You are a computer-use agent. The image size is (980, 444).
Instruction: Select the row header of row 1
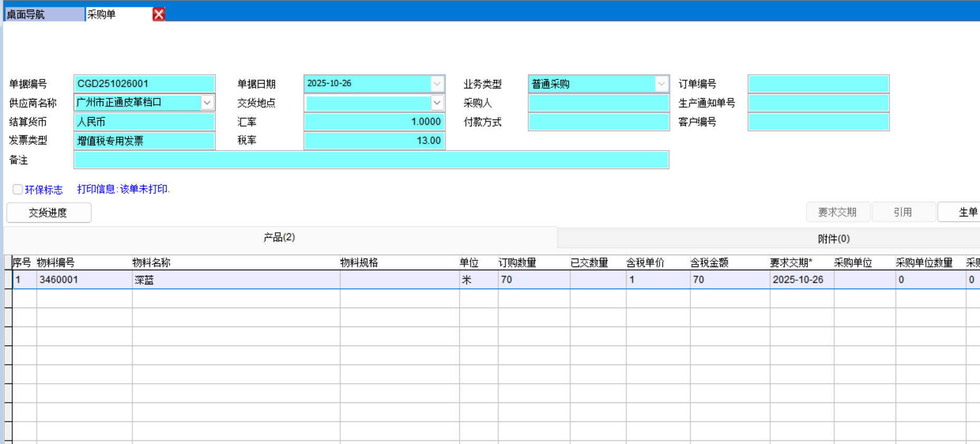pyautogui.click(x=8, y=280)
